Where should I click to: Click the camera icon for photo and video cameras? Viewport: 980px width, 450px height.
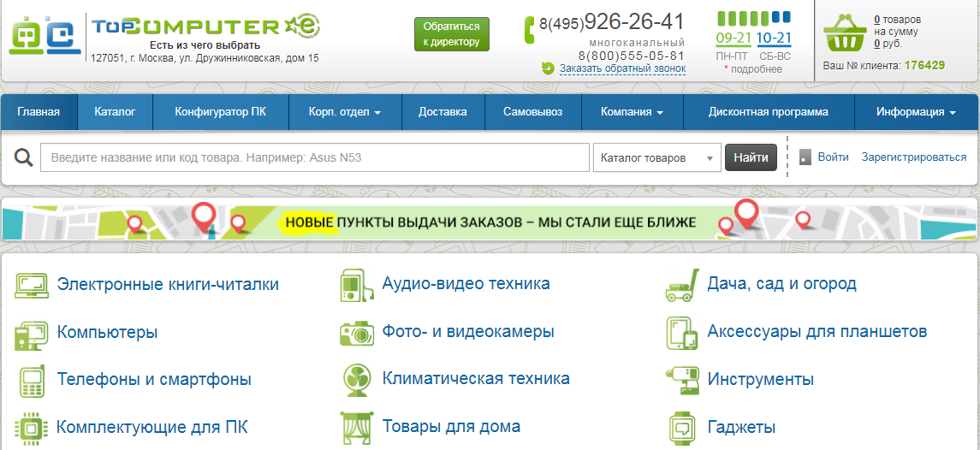[357, 332]
